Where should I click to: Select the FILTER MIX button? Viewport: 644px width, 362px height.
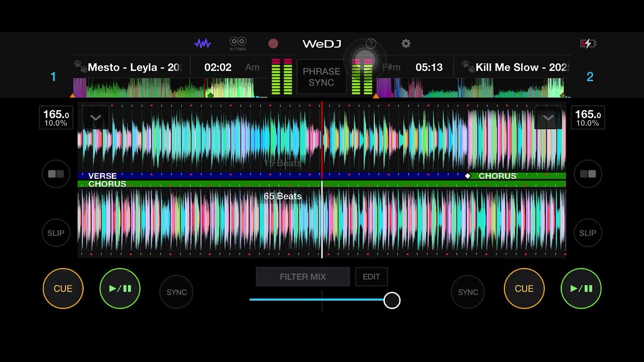pyautogui.click(x=303, y=277)
